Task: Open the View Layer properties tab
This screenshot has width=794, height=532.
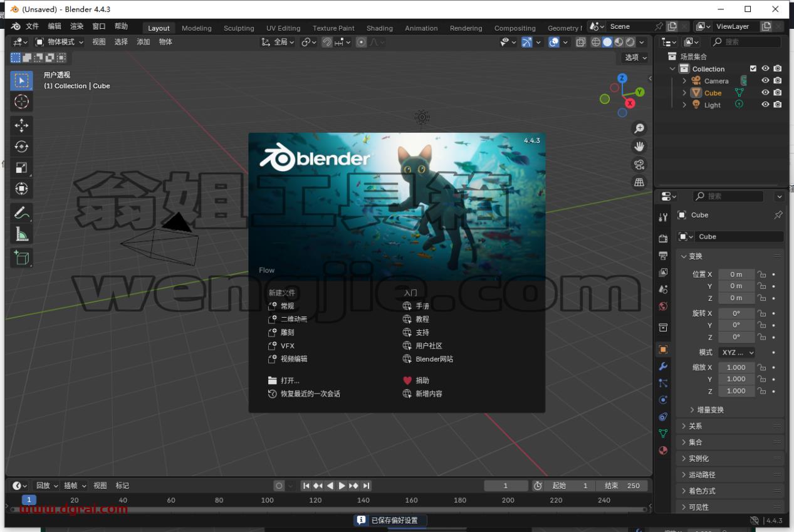Action: [663, 273]
